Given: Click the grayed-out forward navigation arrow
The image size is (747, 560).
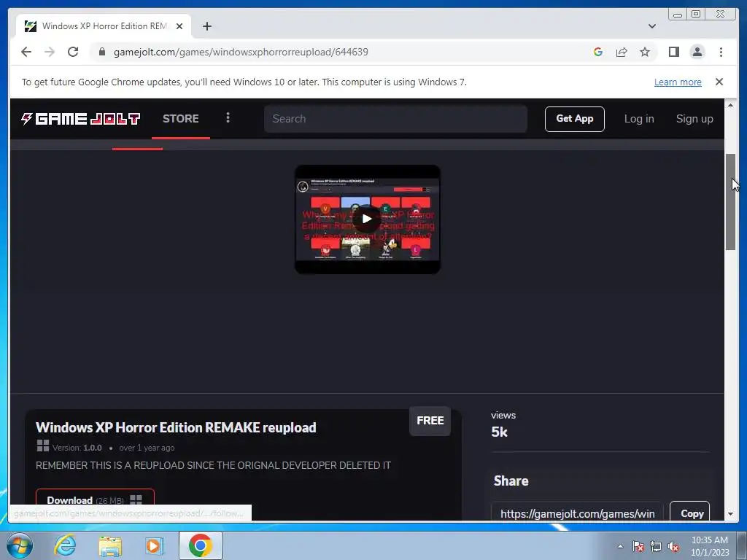Looking at the screenshot, I should click(x=50, y=52).
